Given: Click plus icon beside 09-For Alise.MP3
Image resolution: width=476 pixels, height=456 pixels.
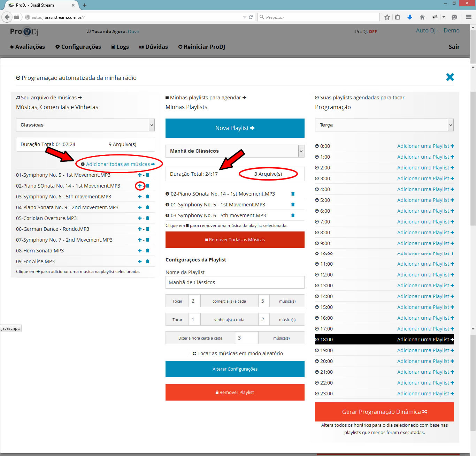Looking at the screenshot, I should coord(140,261).
